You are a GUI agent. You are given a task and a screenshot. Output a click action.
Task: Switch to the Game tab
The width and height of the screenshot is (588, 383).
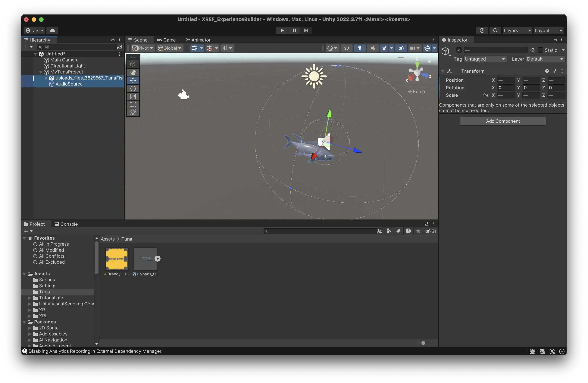click(166, 40)
